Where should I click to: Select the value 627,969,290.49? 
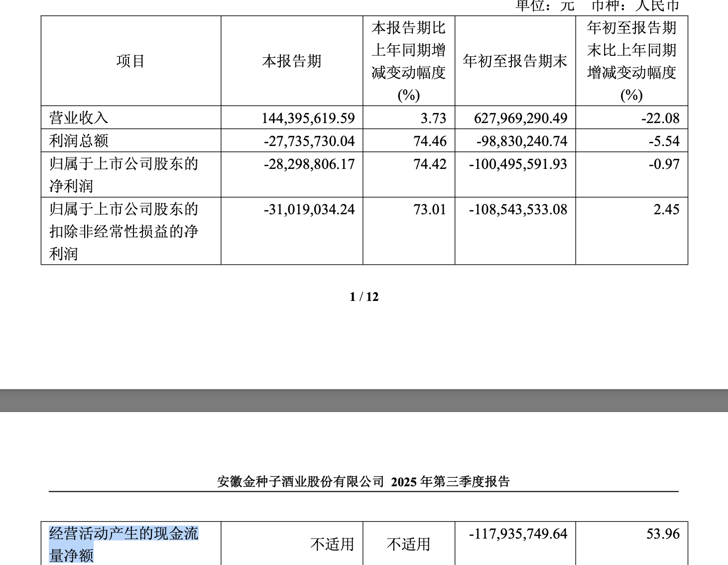click(520, 118)
